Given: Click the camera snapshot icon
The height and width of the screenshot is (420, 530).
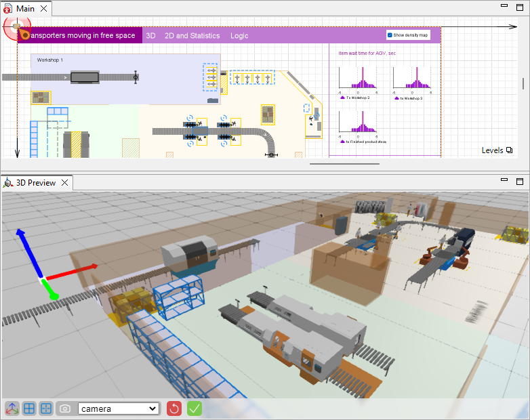Looking at the screenshot, I should coord(64,408).
